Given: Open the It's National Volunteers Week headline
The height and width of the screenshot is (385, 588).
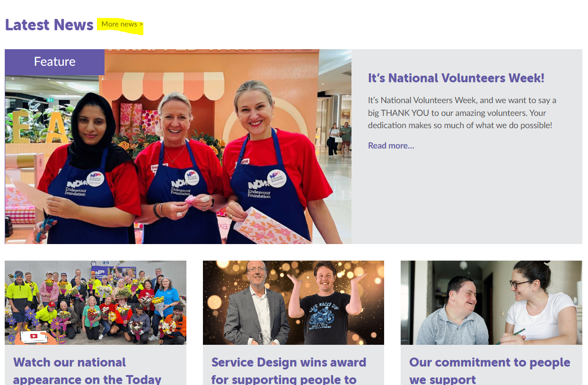Looking at the screenshot, I should 456,78.
